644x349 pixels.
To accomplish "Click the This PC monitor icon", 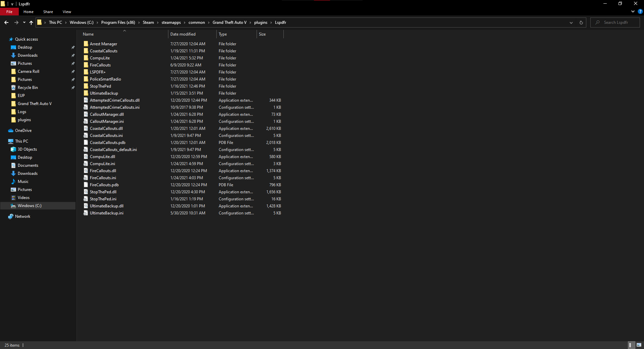I will pos(11,141).
